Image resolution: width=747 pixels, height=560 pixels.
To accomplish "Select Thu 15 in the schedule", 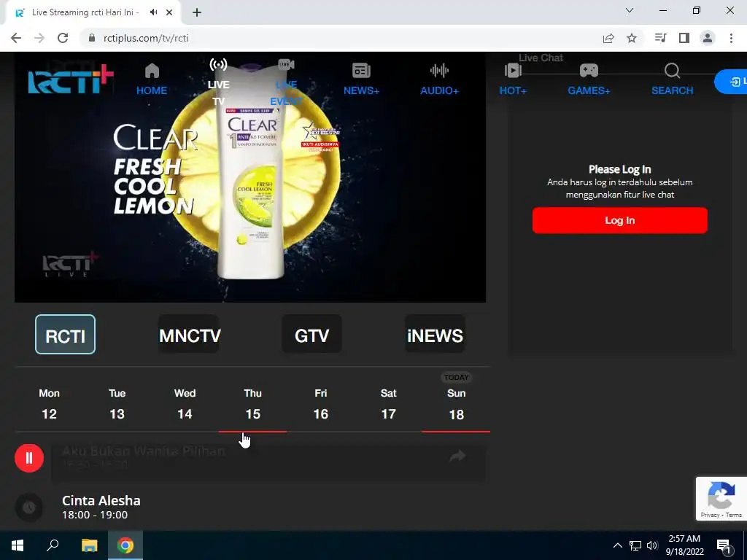I will tap(252, 404).
